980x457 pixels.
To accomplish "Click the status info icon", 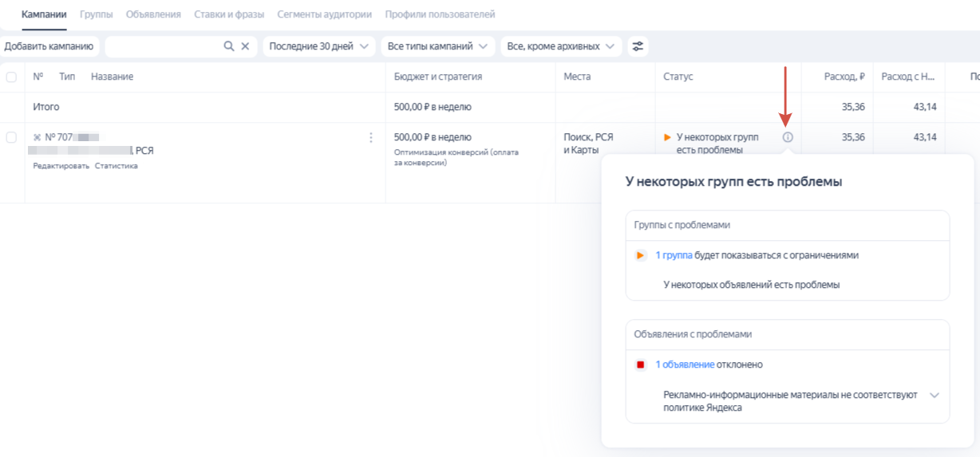I will coord(788,137).
